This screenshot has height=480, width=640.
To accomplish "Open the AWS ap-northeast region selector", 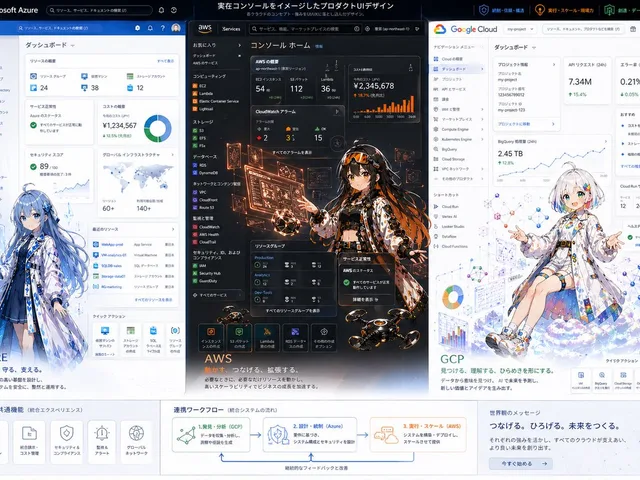I will 392,29.
